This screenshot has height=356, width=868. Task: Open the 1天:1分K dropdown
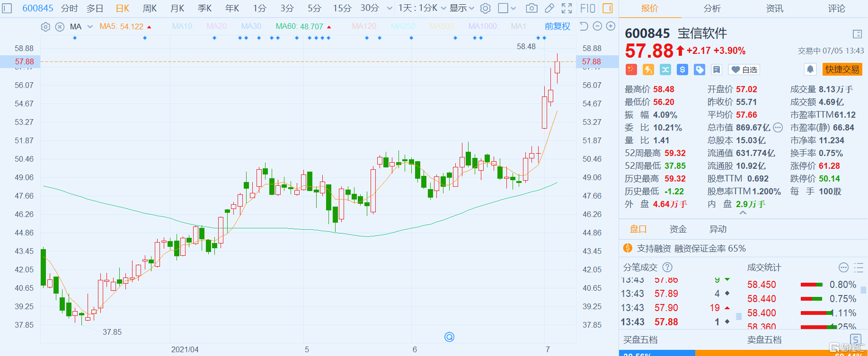click(x=422, y=8)
